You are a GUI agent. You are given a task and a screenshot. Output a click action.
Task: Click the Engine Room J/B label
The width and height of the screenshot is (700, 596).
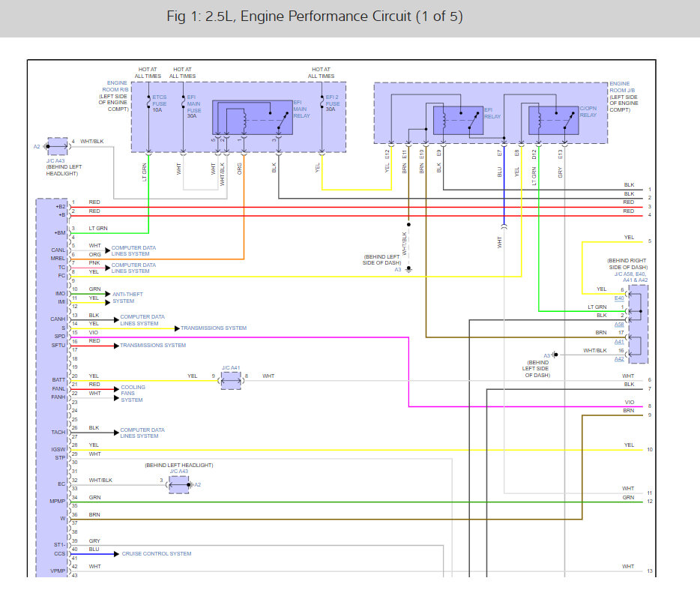tap(624, 97)
